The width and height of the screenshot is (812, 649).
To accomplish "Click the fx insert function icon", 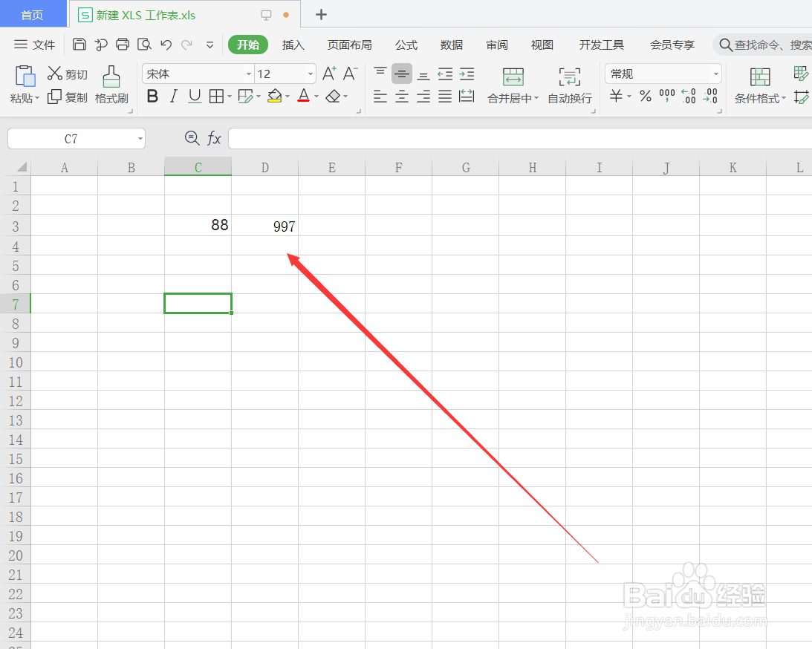I will [214, 138].
